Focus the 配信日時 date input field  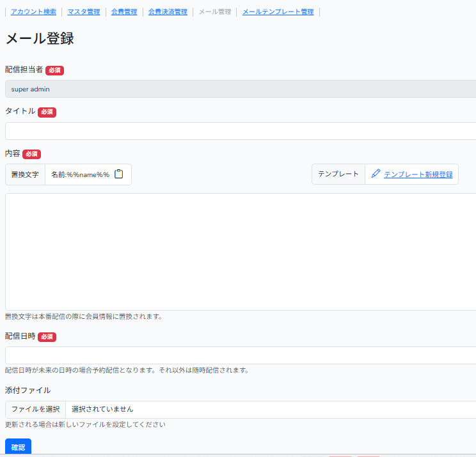[241, 355]
